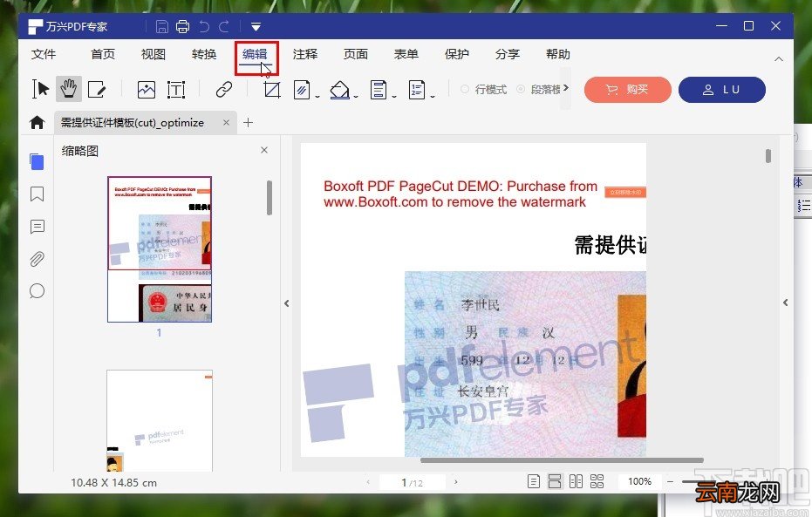The image size is (812, 517).
Task: Select the page 1 thumbnail
Action: tap(160, 249)
